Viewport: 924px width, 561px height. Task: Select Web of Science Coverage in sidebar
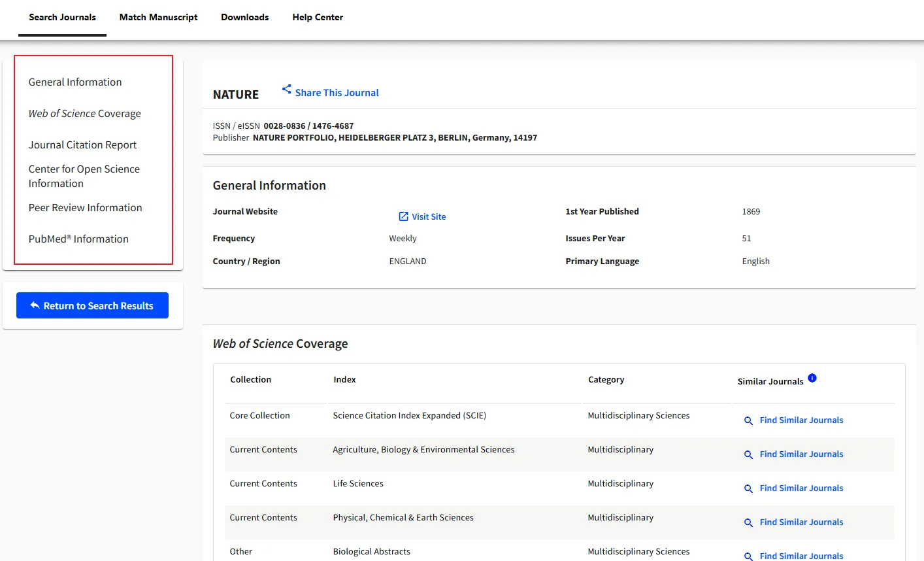tap(84, 113)
